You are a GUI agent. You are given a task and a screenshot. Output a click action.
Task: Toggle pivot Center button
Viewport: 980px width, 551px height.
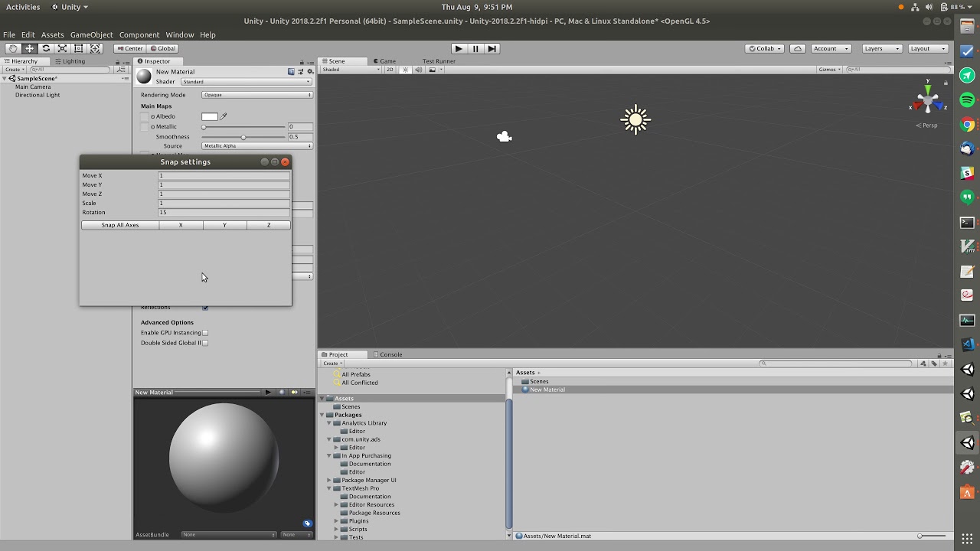point(130,48)
